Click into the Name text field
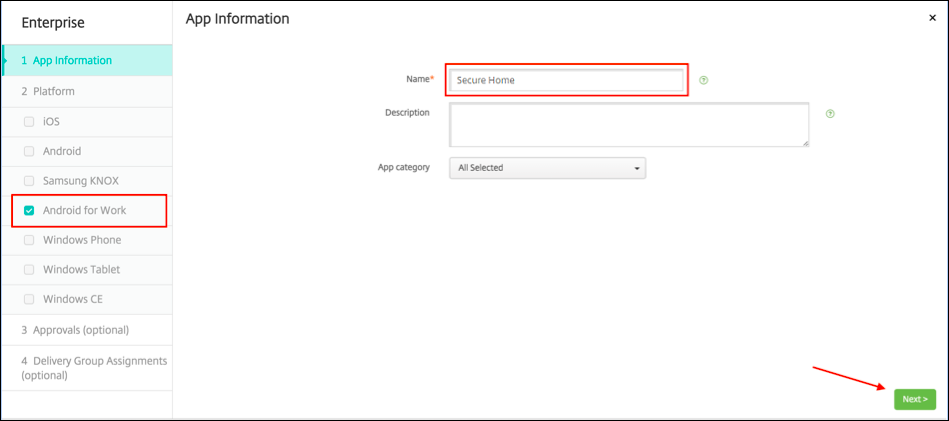Image resolution: width=949 pixels, height=421 pixels. tap(566, 80)
